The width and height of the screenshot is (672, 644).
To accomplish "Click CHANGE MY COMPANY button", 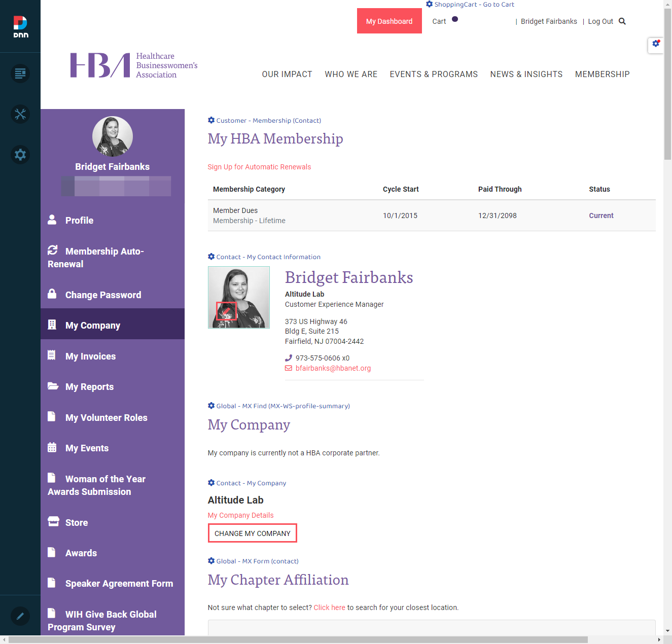I will coord(253,533).
